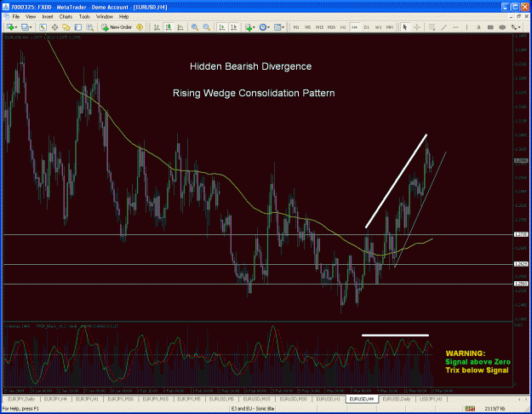The height and width of the screenshot is (414, 532).
Task: Select the H4 timeframe button
Action: coord(355,27)
